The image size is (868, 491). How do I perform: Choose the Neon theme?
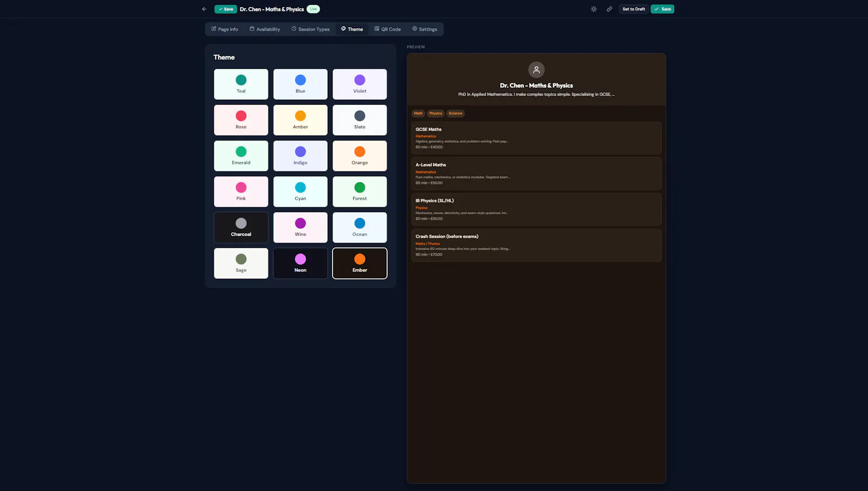click(301, 263)
